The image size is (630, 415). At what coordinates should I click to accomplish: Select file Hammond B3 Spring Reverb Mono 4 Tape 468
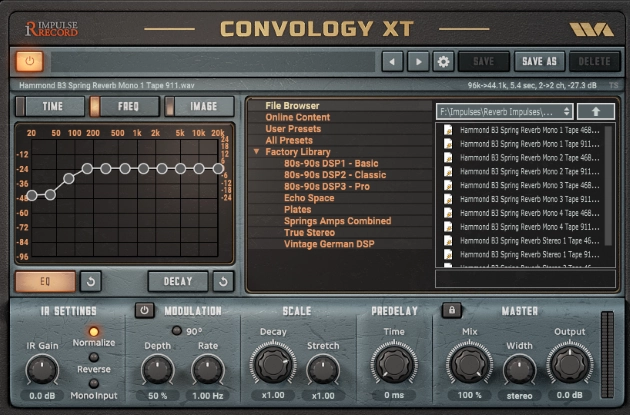point(530,213)
